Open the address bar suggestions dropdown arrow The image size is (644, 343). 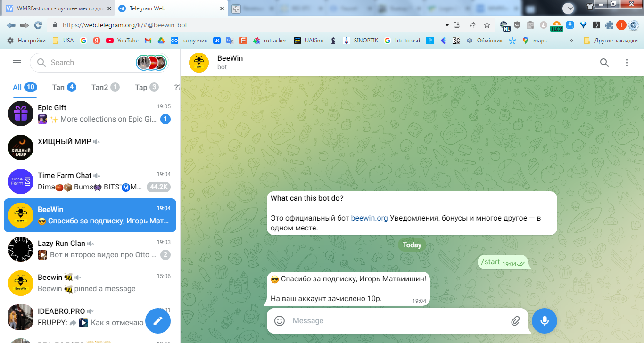click(447, 25)
